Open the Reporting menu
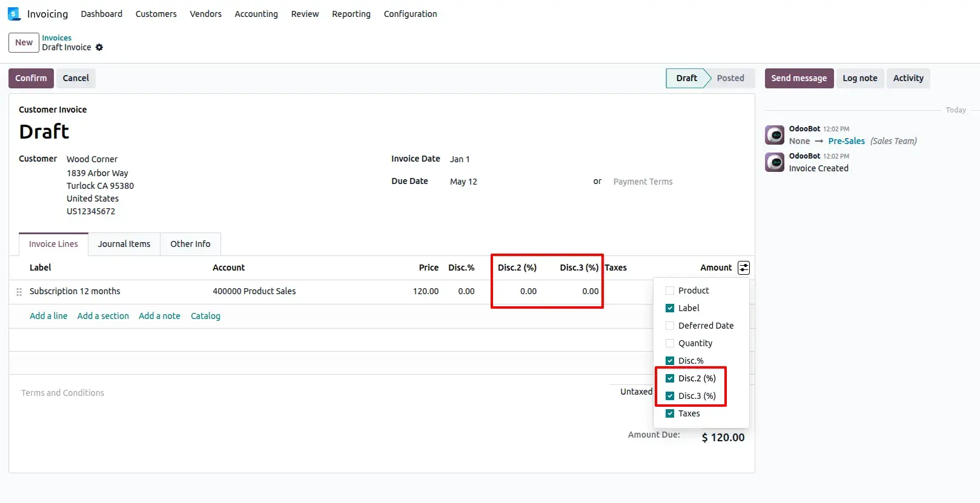Image resolution: width=980 pixels, height=503 pixels. (x=351, y=14)
